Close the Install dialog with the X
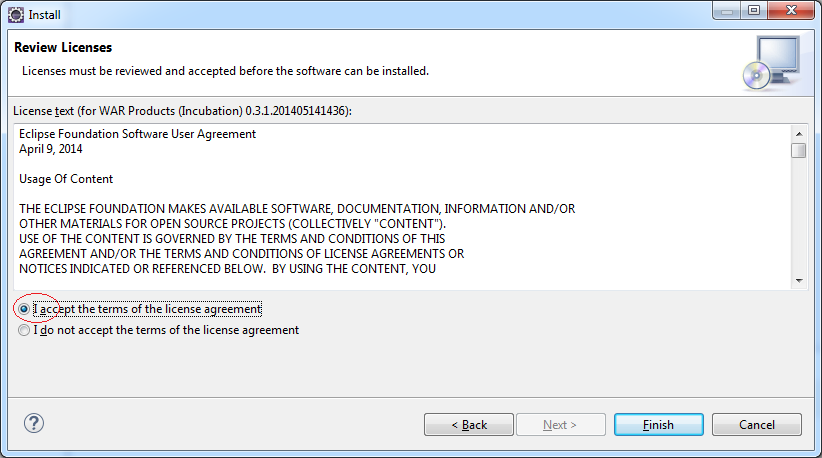The height and width of the screenshot is (458, 822). click(791, 11)
